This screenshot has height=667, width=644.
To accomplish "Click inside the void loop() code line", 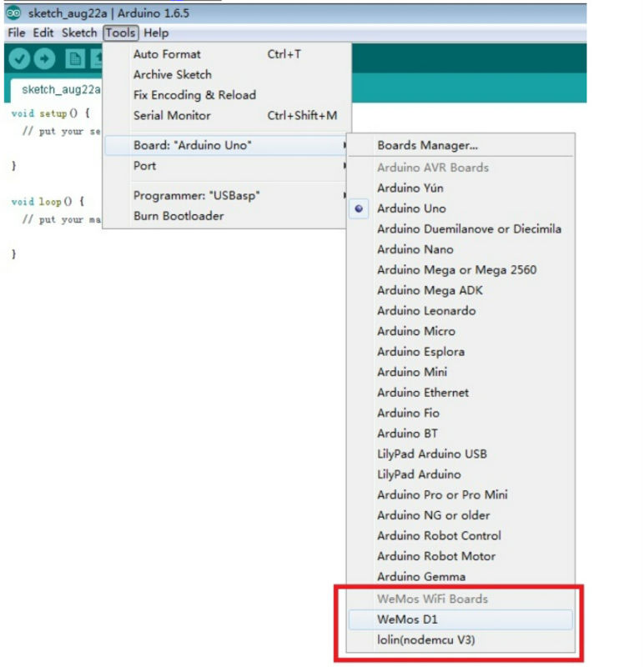I will [x=48, y=202].
